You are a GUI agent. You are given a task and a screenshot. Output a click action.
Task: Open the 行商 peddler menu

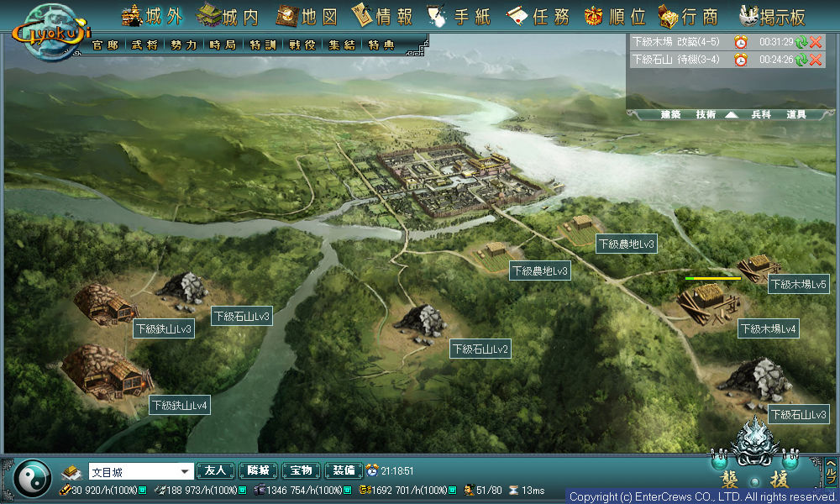pyautogui.click(x=689, y=17)
